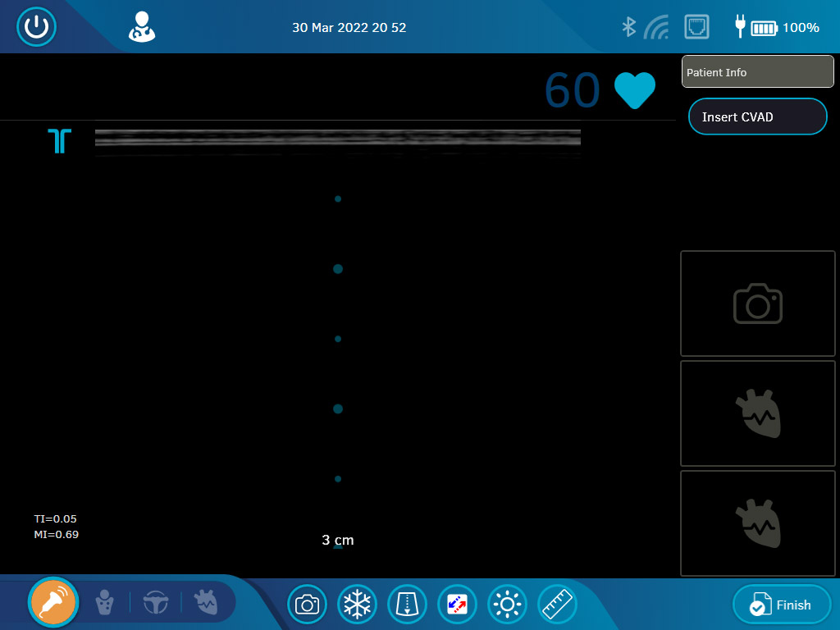The width and height of the screenshot is (840, 630).
Task: Open the clinician user profile icon
Action: (141, 27)
